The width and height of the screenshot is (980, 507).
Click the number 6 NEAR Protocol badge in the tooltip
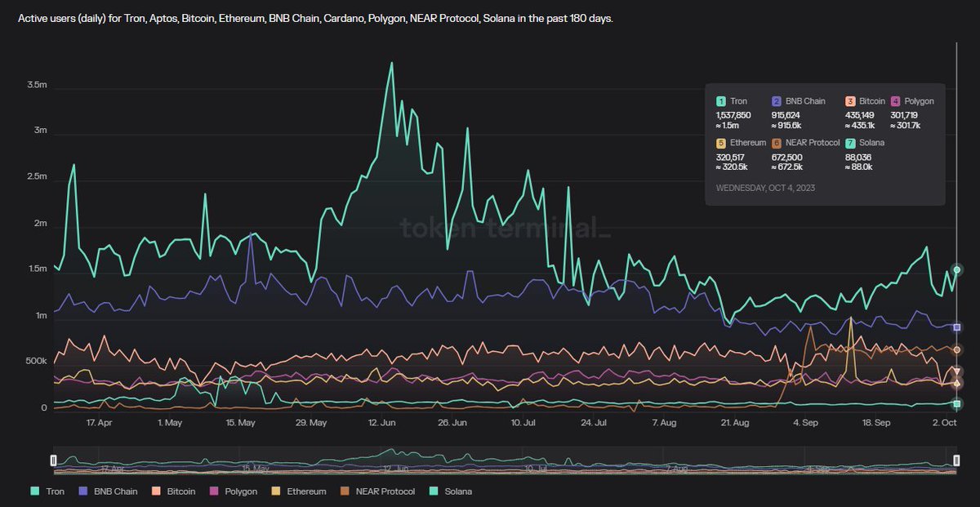777,143
